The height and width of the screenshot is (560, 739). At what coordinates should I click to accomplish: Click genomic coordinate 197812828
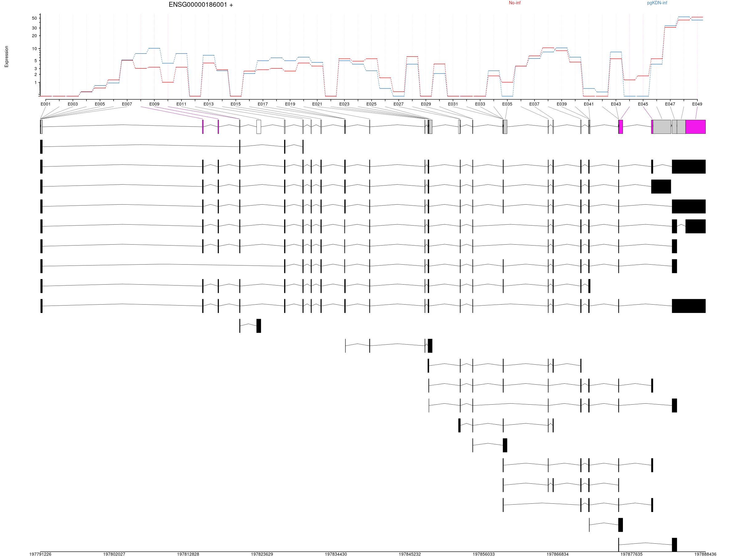(188, 554)
